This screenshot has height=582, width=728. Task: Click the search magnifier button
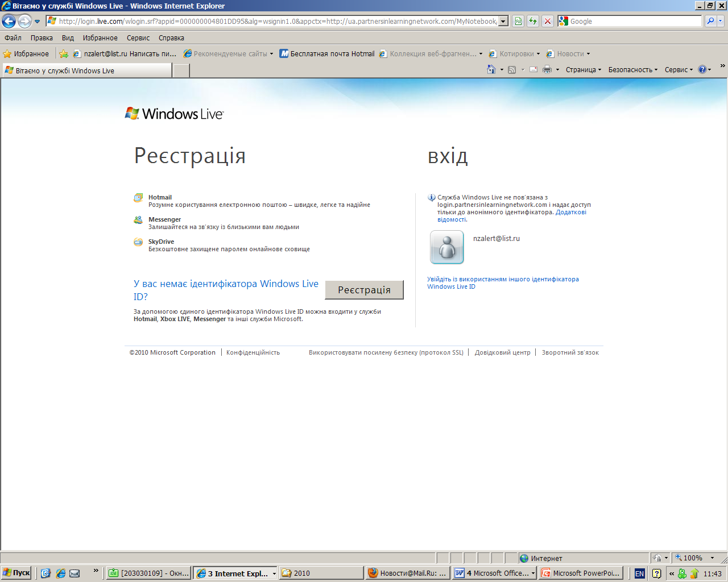coord(710,21)
